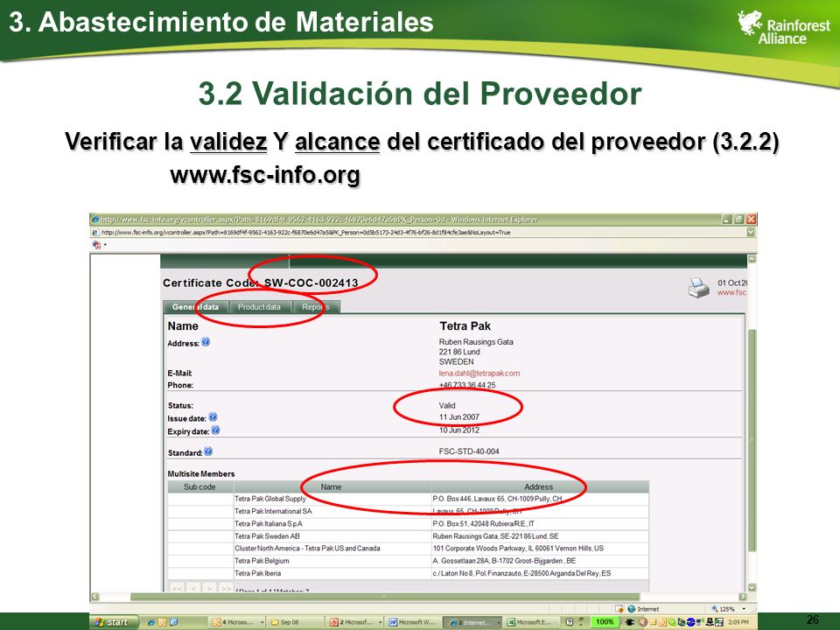Viewport: 840px width, 630px height.
Task: Select the Tetra Pak Italiana S.p.A row
Action: tap(409, 523)
